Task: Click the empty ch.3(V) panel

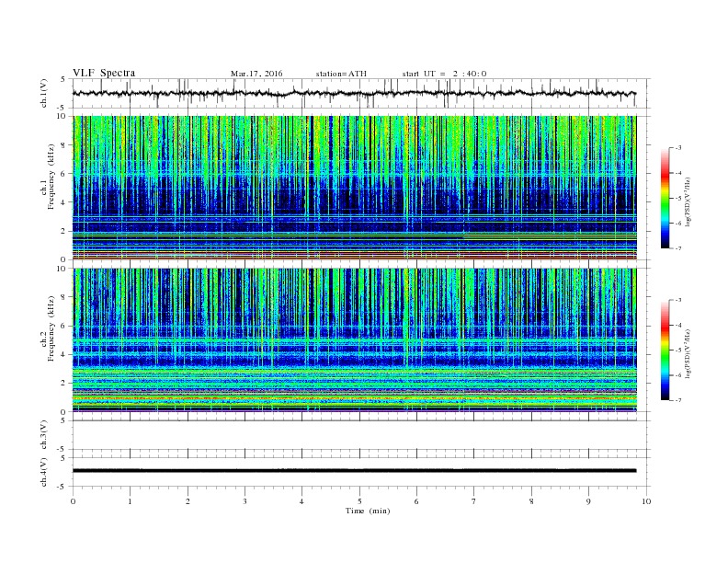Action: click(361, 435)
